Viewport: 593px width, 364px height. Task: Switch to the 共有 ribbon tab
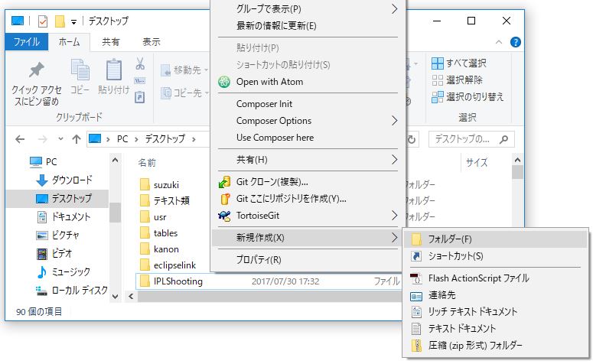click(110, 41)
